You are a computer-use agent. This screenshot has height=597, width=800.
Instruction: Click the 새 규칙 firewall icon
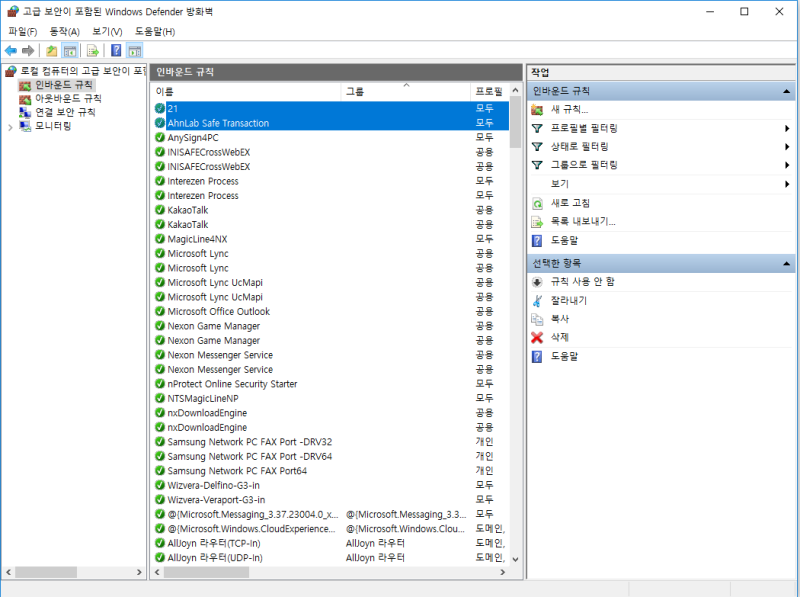(x=537, y=110)
